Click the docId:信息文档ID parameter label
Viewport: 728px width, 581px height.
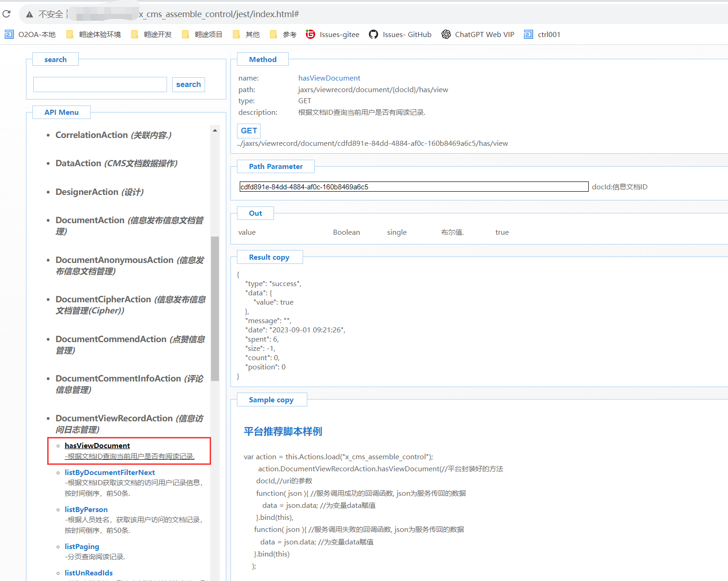(x=620, y=187)
